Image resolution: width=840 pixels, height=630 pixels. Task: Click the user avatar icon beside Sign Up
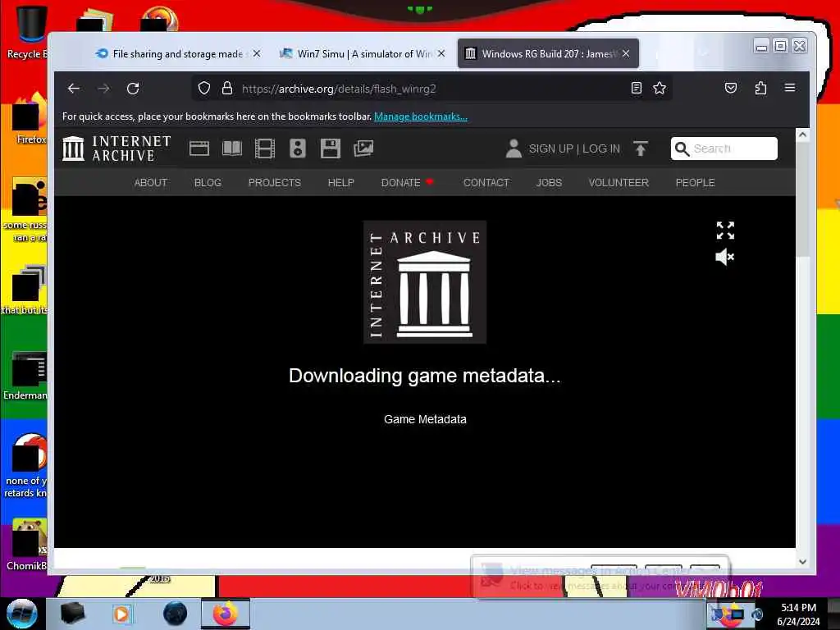(x=514, y=148)
